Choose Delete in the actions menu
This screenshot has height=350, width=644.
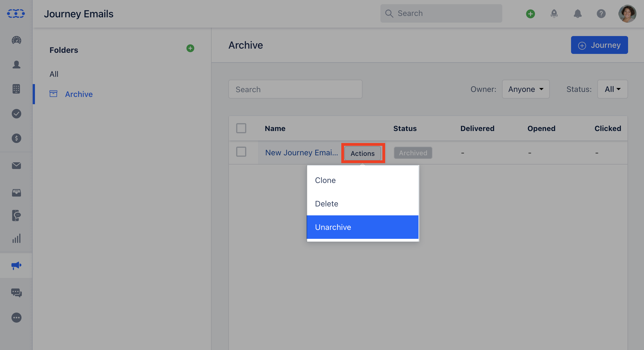(363, 204)
